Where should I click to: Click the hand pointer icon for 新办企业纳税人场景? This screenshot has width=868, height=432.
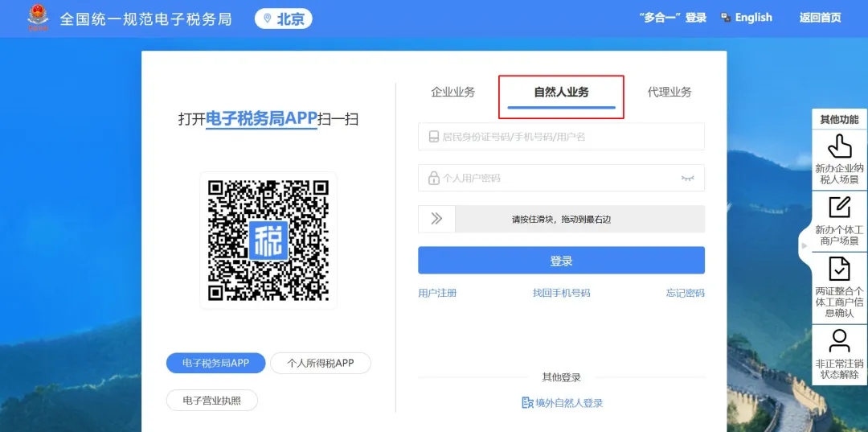point(839,146)
